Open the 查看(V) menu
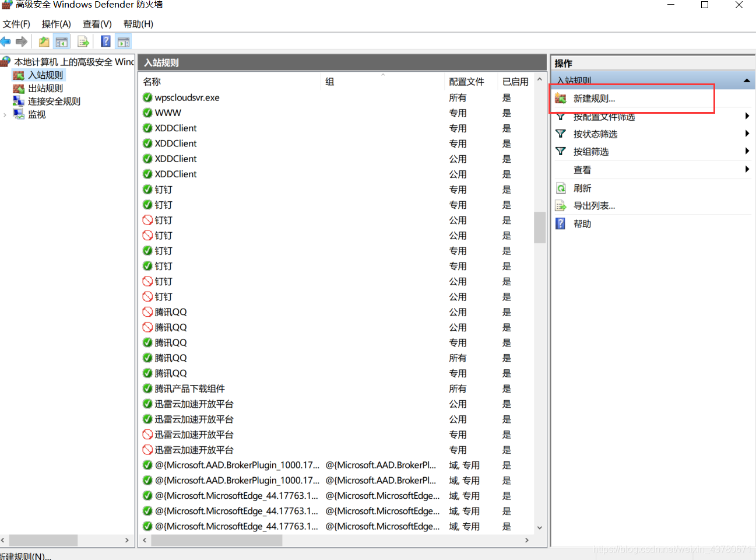 (97, 24)
